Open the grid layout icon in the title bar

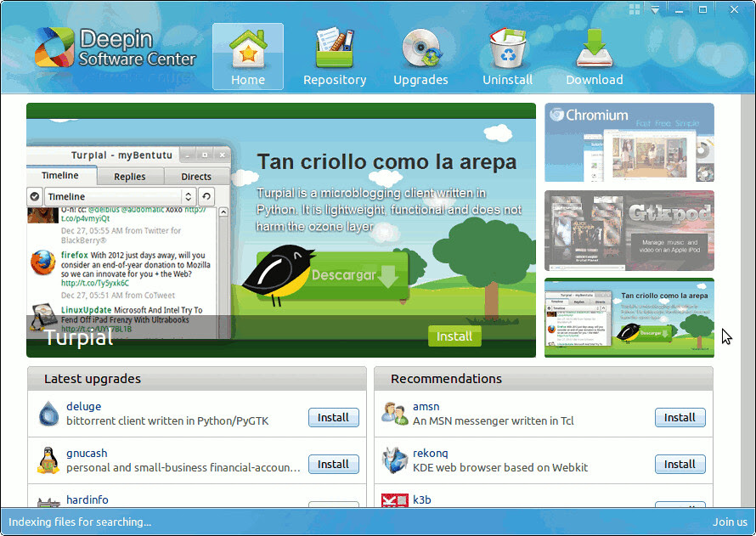(x=634, y=8)
